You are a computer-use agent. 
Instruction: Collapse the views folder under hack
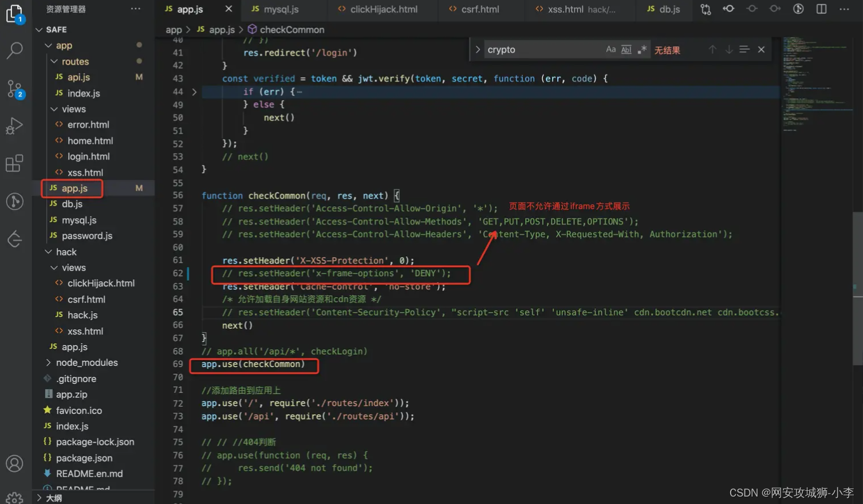coord(54,267)
